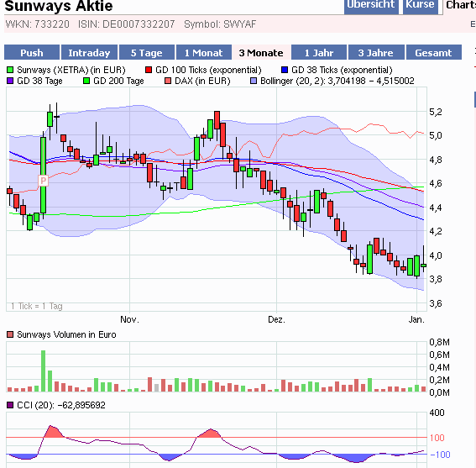Image resolution: width=476 pixels, height=468 pixels.
Task: Click the Bollinger value 3,704198 – 4,515002
Action: pyautogui.click(x=371, y=81)
